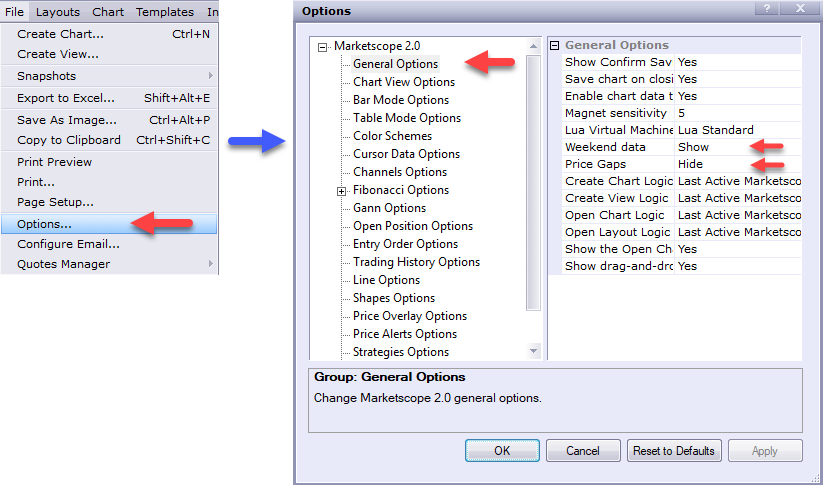Viewport: 823px width, 485px height.
Task: Select Strategies Options tree item
Action: coord(400,352)
